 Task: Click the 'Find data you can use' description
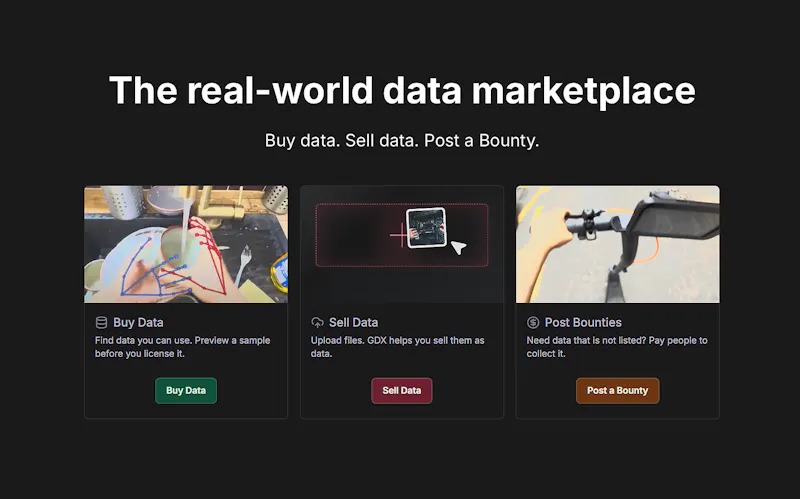(183, 347)
